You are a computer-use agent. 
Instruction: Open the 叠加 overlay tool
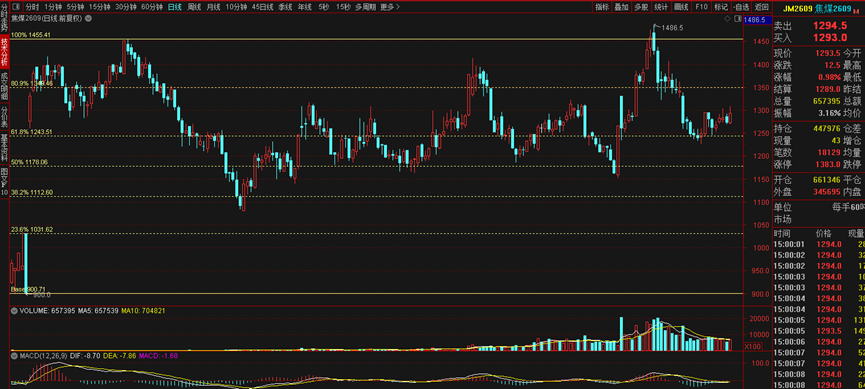click(x=621, y=7)
